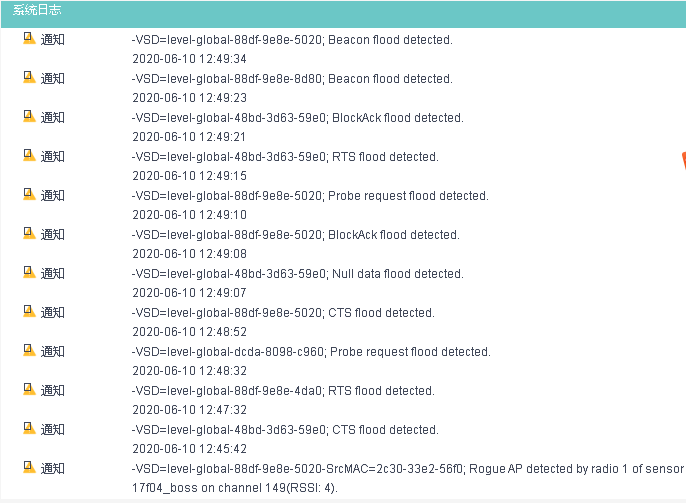
Task: Click the timestamp 2020-06-10 12:45:42
Action: point(189,449)
